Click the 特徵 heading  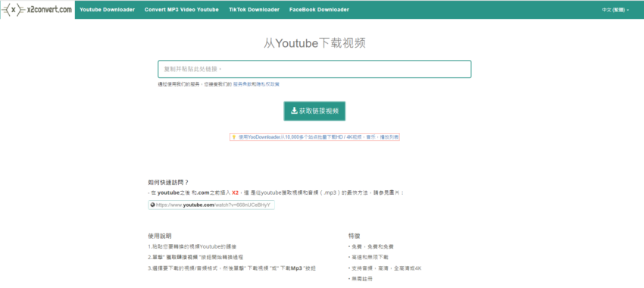355,236
